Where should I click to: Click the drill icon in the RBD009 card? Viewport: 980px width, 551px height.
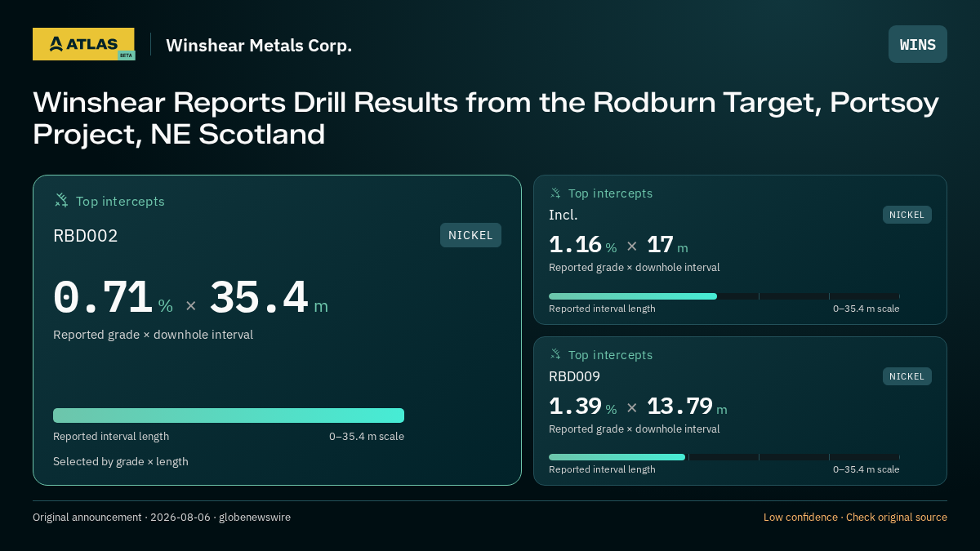click(555, 354)
